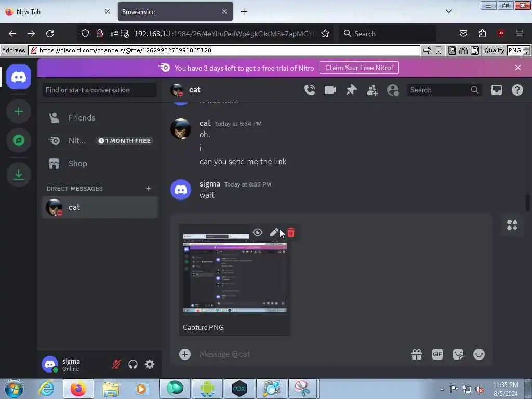Click Browservice find binoculars icon
The image size is (532, 399).
463,50
